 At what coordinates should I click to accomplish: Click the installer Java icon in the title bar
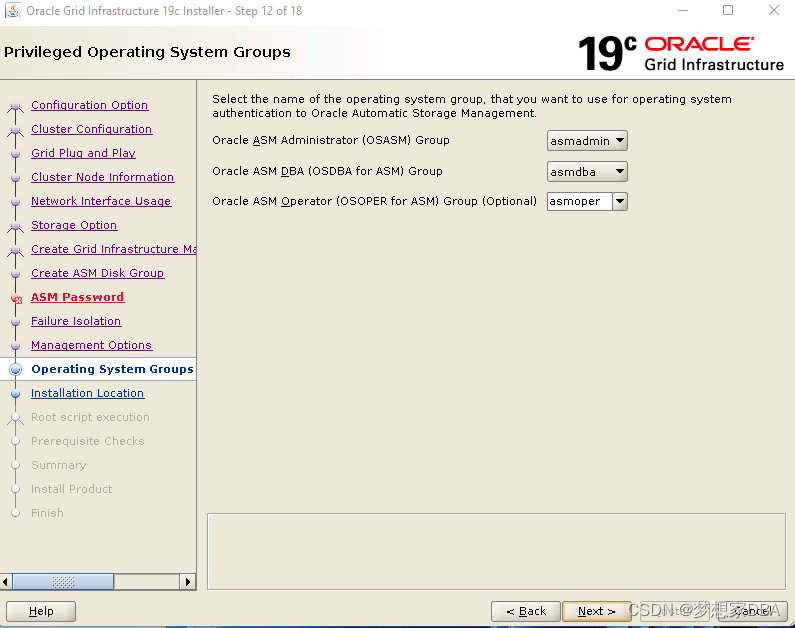(x=13, y=11)
